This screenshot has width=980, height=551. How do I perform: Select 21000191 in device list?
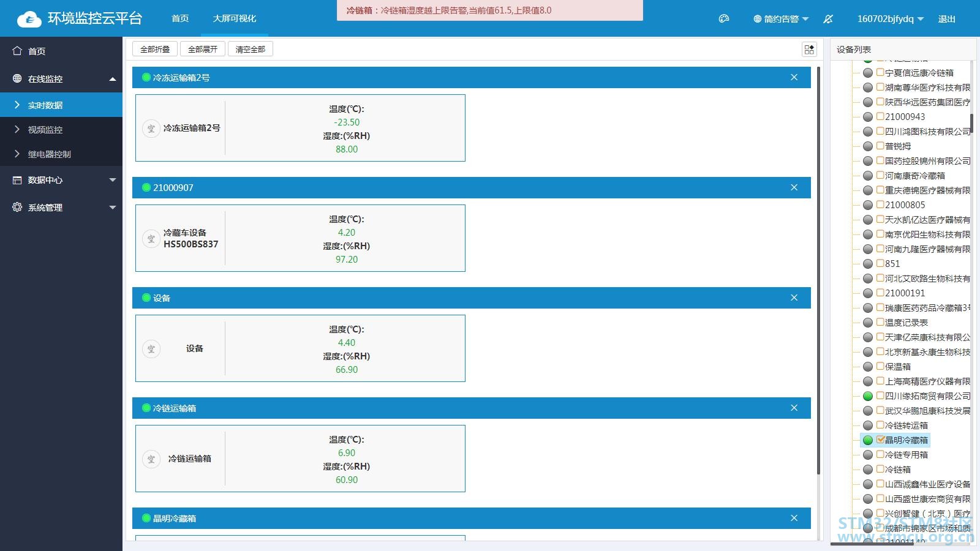point(905,293)
